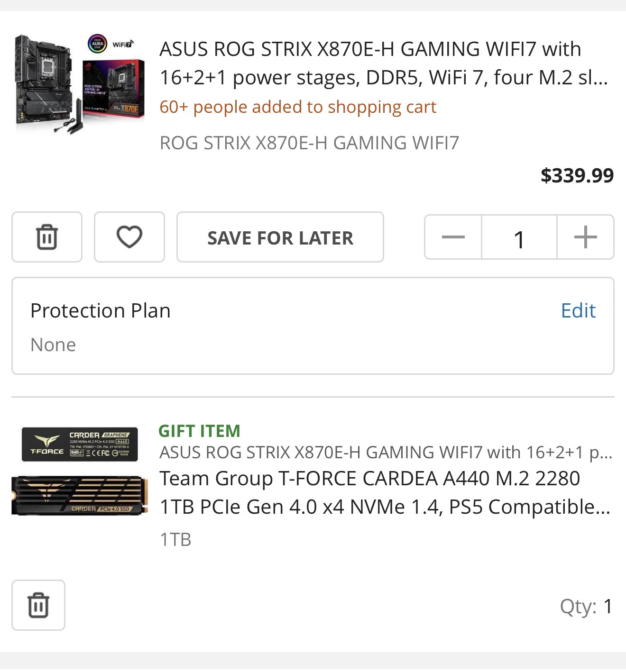This screenshot has height=672, width=626.
Task: Click the 1TB capacity label under the SSD
Action: tap(175, 540)
